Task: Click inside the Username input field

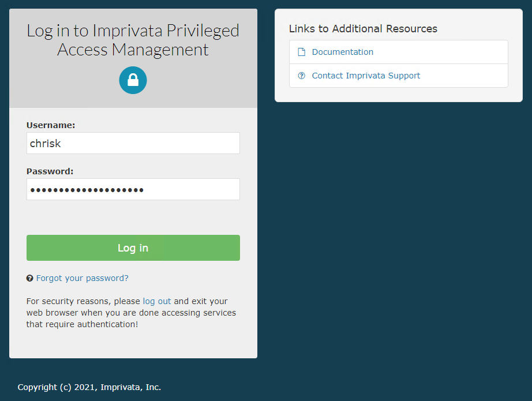Action: tap(133, 143)
